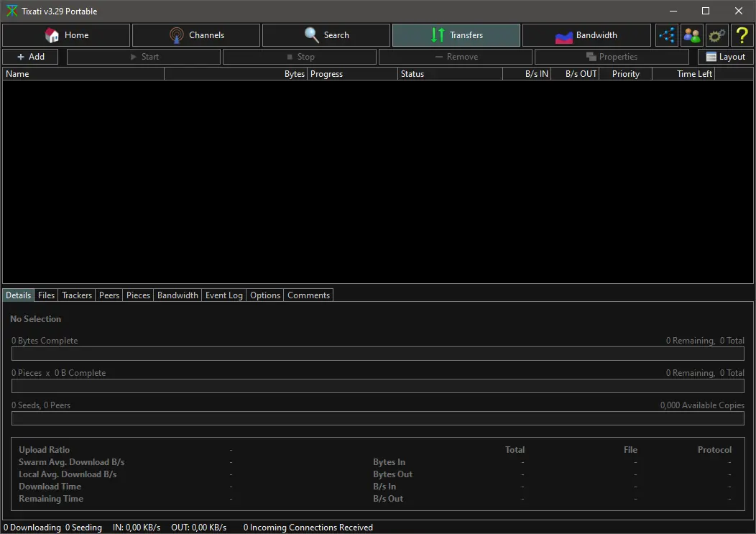Open the friends/users icon
Viewport: 756px width, 534px height.
[692, 35]
